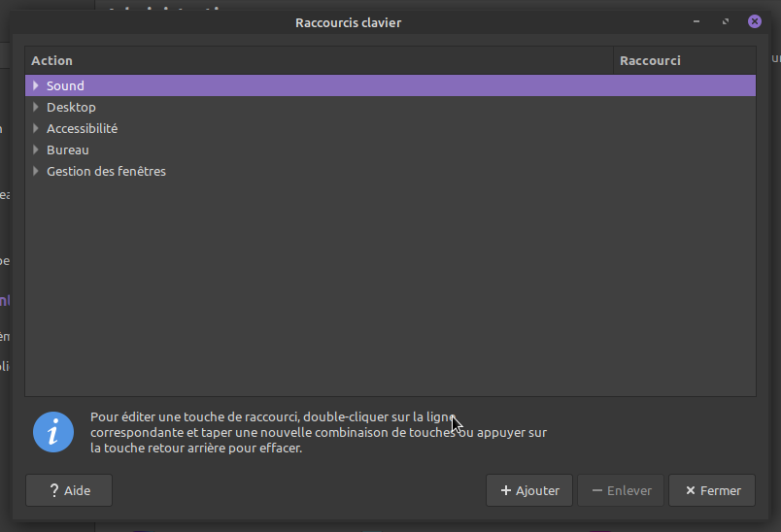Expand the Sound category arrow
The image size is (781, 532).
pos(36,85)
